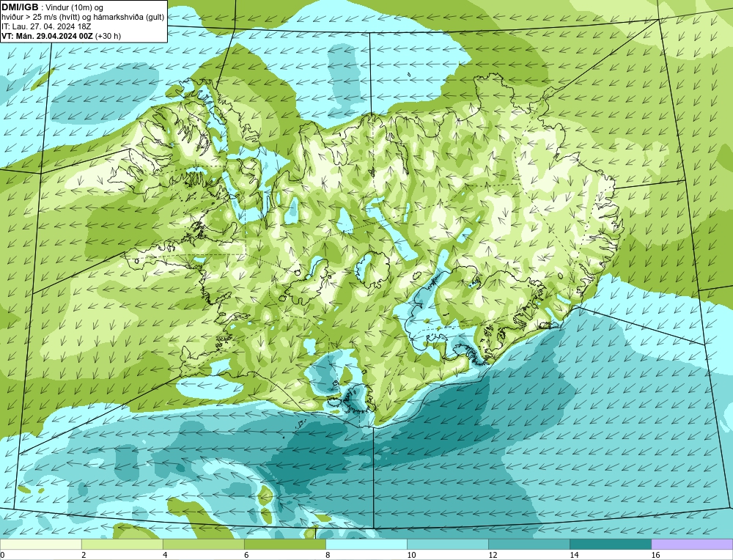Viewport: 733px width, 560px height.
Task: Click the scale label '16'
Action: [655, 555]
